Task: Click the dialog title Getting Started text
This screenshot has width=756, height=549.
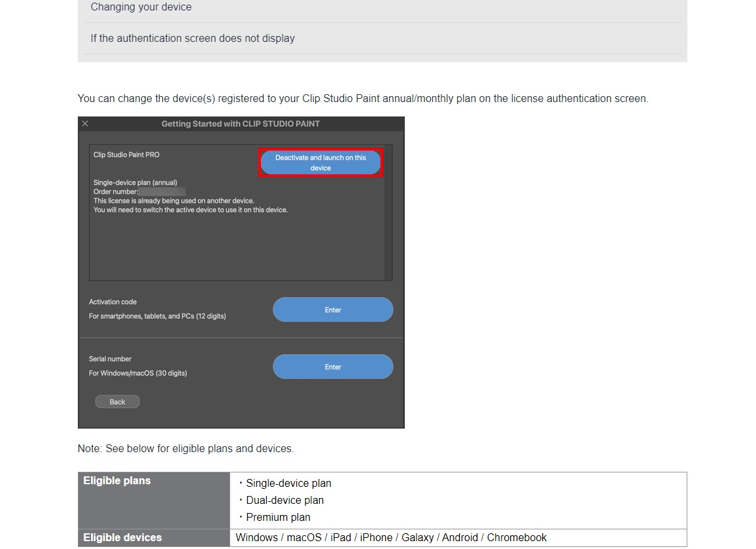Action: 241,124
